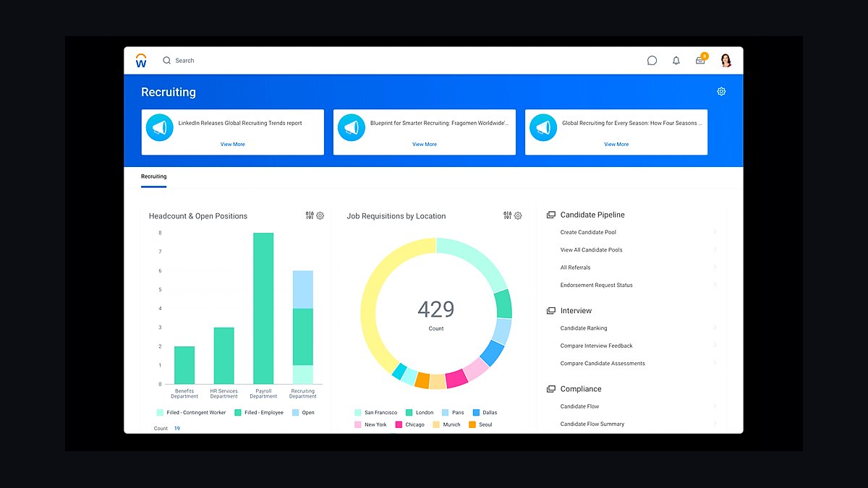Click the Count value 19
This screenshot has height=488, width=868.
(177, 429)
